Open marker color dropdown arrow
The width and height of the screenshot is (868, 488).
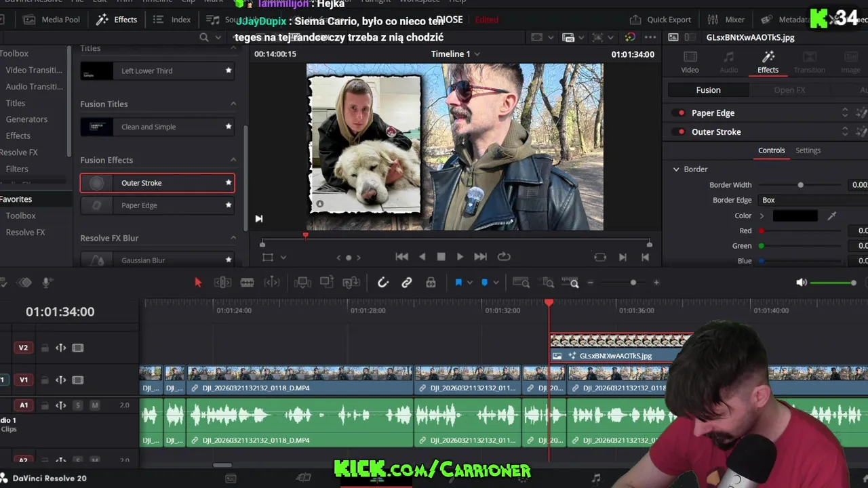point(496,283)
